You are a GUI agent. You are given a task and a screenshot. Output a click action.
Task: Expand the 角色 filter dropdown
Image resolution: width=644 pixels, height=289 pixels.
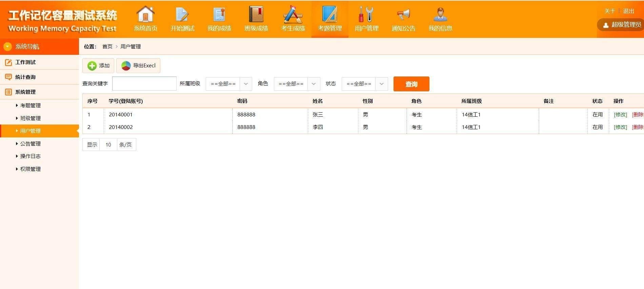tap(297, 84)
